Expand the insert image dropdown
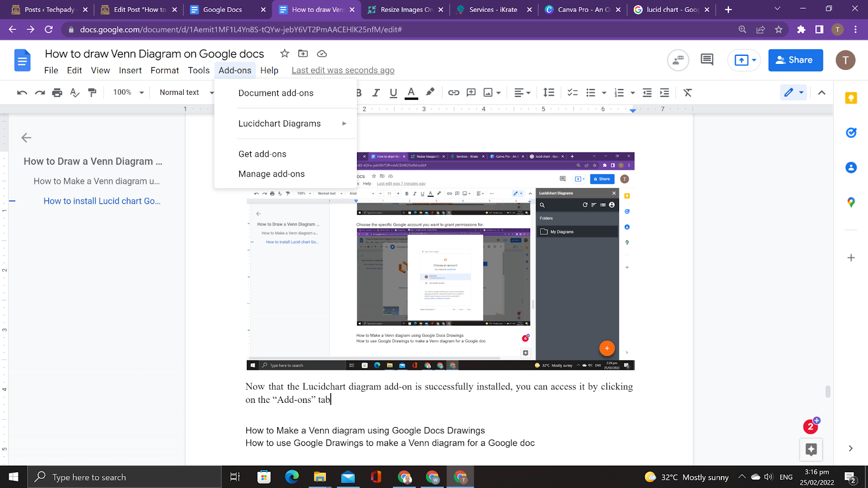This screenshot has height=488, width=868. 499,93
